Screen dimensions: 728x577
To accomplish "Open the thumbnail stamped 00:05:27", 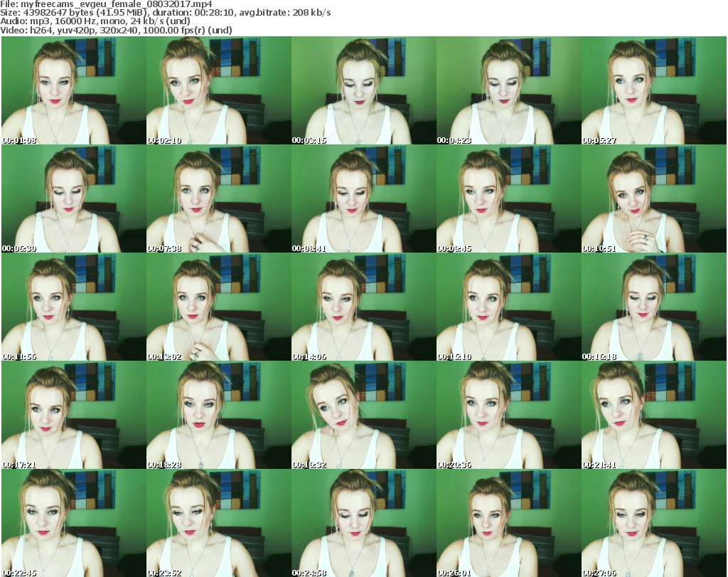I will point(654,90).
